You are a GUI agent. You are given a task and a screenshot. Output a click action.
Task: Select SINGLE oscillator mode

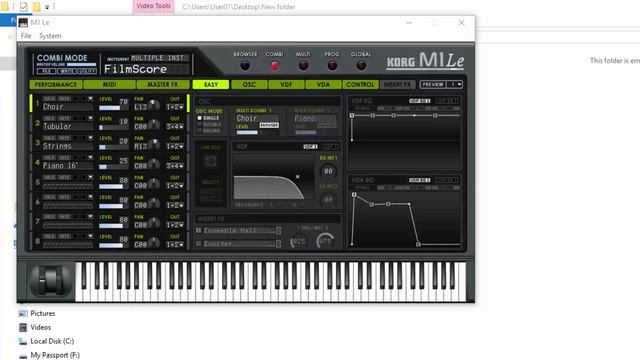[x=208, y=118]
